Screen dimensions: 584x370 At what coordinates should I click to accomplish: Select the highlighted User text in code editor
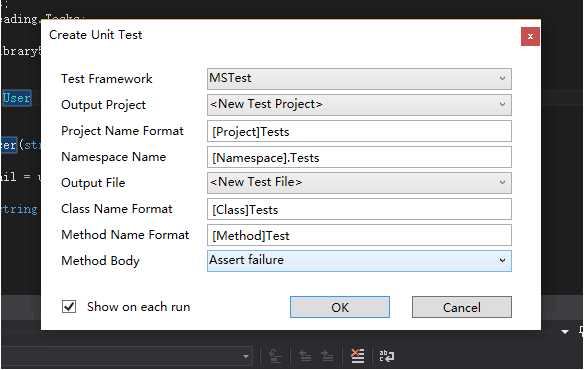pyautogui.click(x=17, y=98)
